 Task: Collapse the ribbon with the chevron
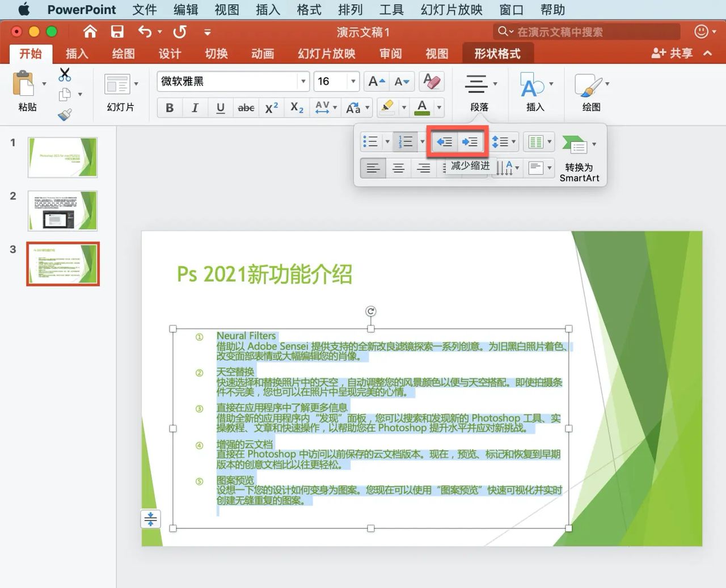[707, 53]
